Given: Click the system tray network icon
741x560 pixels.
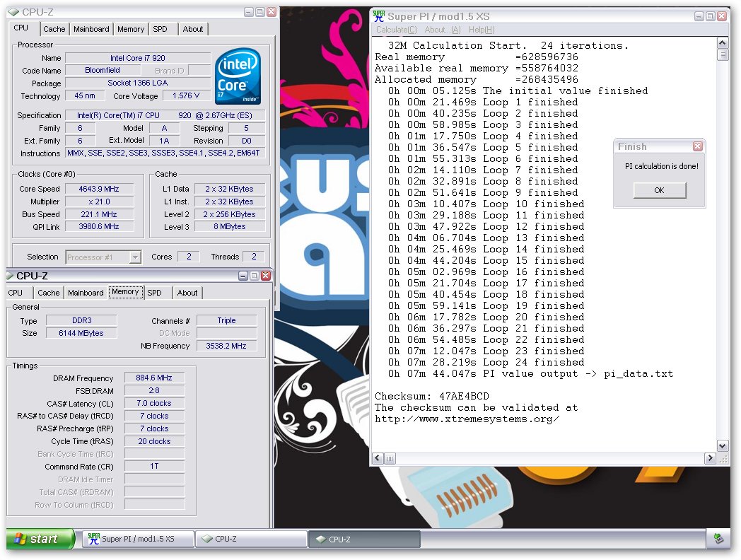Looking at the screenshot, I should click(x=718, y=539).
